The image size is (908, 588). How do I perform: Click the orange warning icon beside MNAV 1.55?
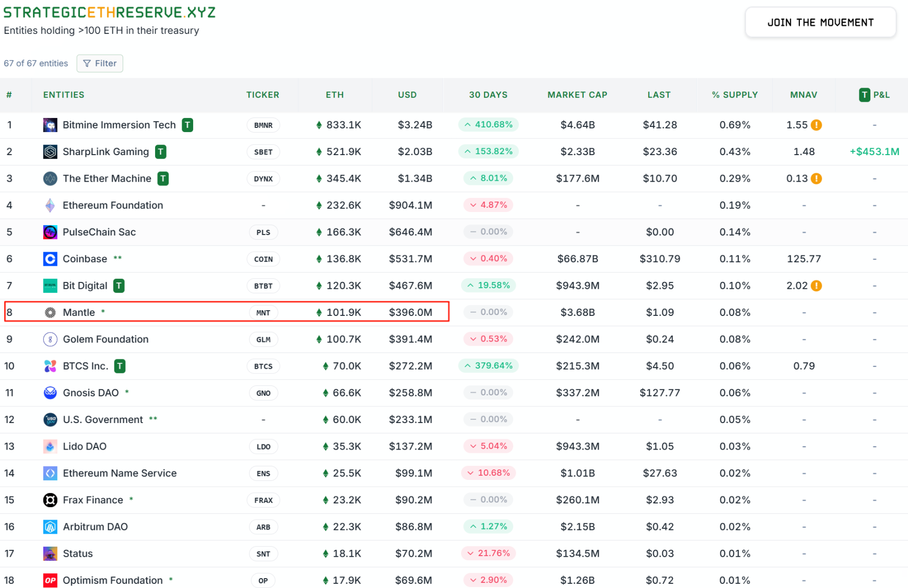pos(817,125)
